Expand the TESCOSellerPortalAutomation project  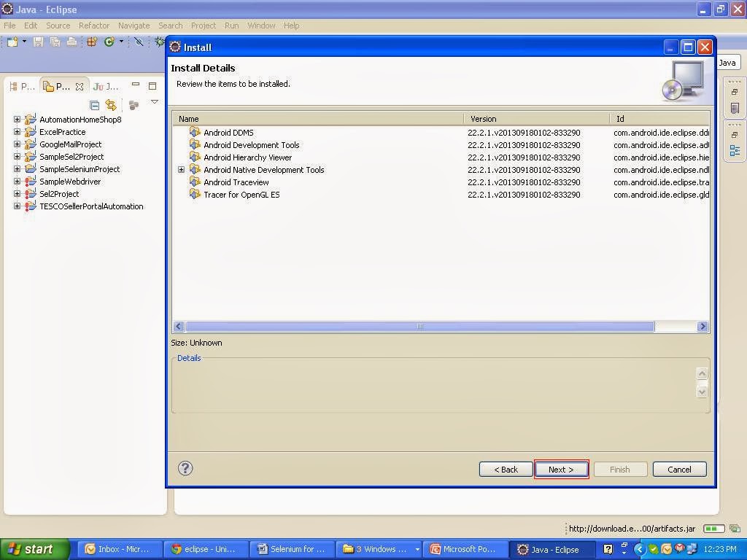point(18,206)
